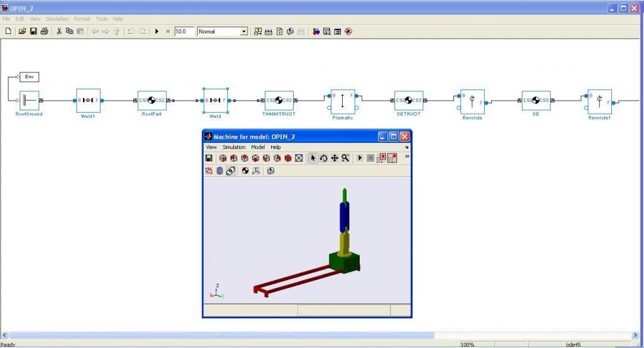Viewport: 644px width, 348px height.
Task: Select the Env block
Action: tap(29, 77)
